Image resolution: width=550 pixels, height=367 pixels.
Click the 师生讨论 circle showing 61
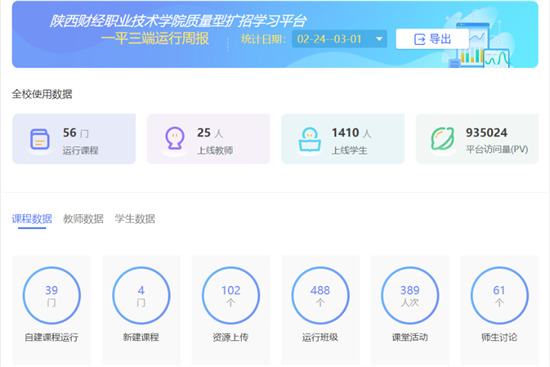(499, 295)
